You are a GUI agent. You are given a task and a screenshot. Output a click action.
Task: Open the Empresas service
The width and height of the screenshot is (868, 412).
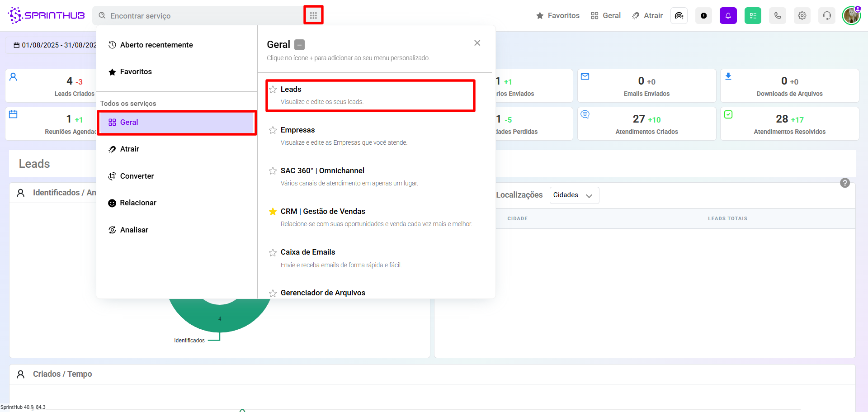coord(297,130)
